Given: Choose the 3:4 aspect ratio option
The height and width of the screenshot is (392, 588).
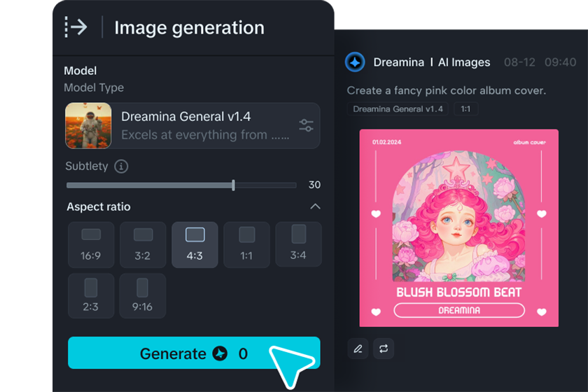Looking at the screenshot, I should (298, 244).
